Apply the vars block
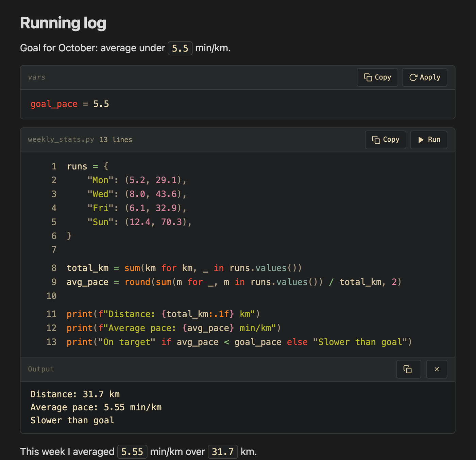Viewport: 476px width, 460px height. [x=425, y=77]
